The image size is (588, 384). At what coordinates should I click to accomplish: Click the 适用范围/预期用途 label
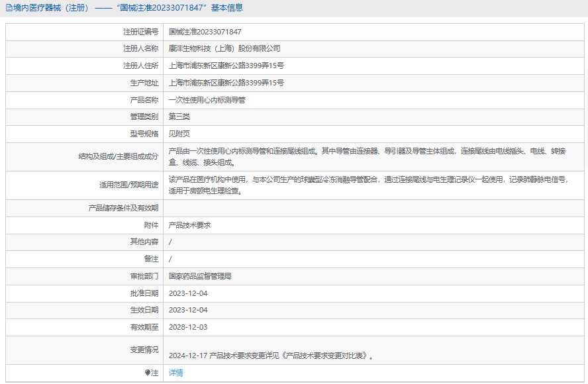click(129, 185)
